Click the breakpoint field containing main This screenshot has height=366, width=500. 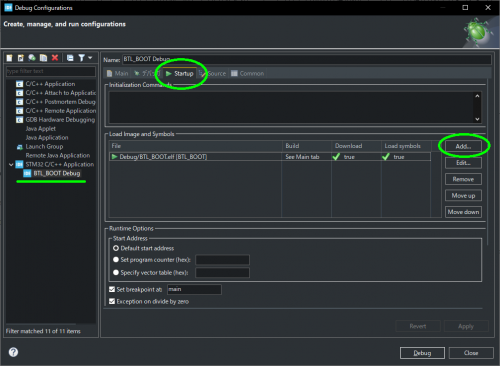click(x=194, y=289)
